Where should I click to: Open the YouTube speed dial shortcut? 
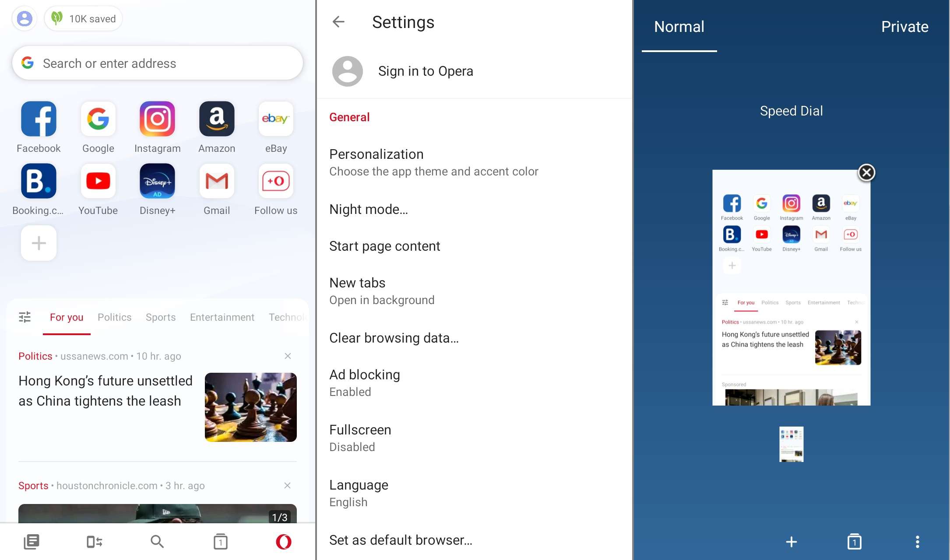tap(98, 189)
